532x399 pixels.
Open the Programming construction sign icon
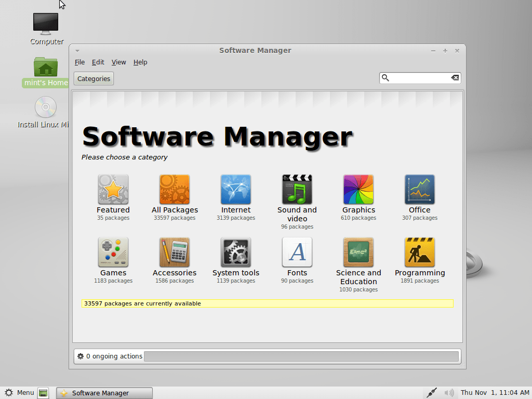coord(420,252)
